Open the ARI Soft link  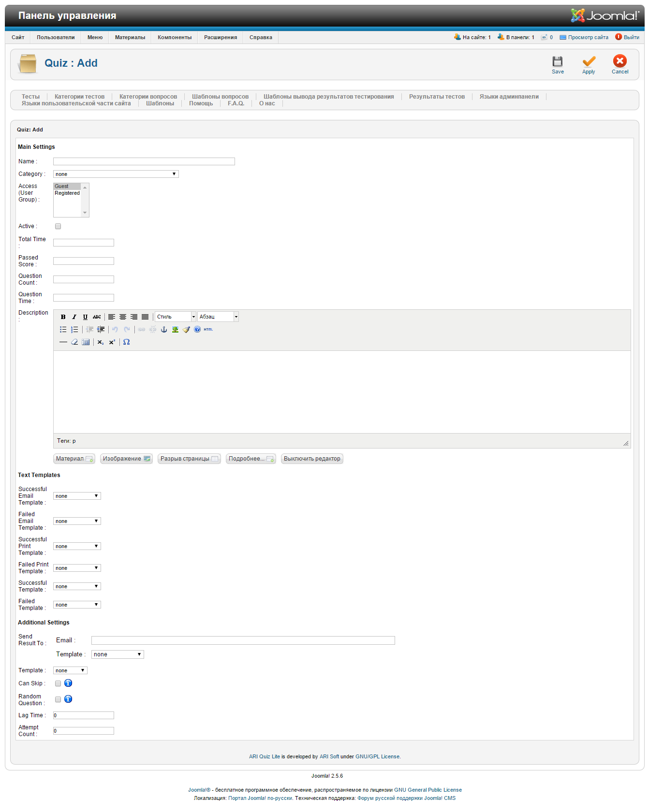[x=329, y=756]
